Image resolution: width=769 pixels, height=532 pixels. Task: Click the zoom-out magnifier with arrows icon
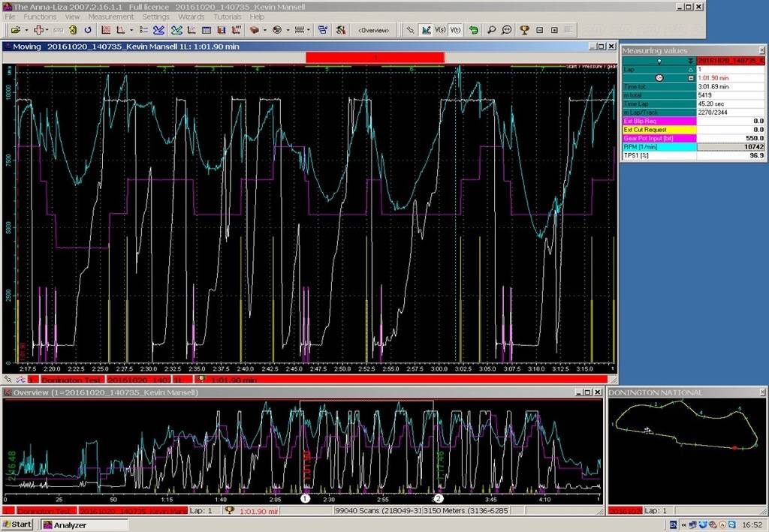[506, 30]
